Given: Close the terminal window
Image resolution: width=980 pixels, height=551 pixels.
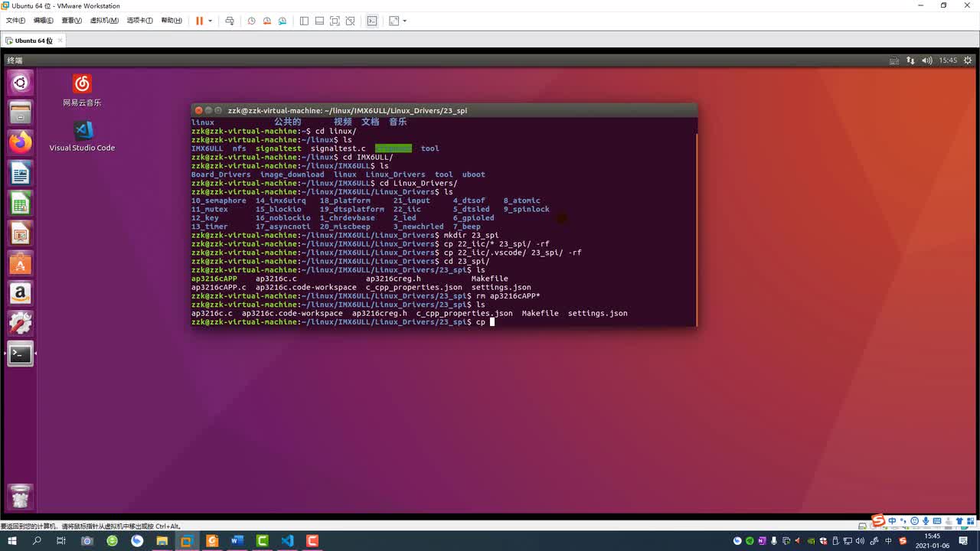Looking at the screenshot, I should pyautogui.click(x=198, y=110).
